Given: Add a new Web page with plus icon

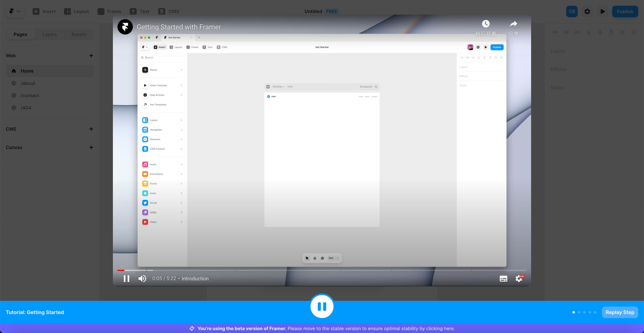Looking at the screenshot, I should pyautogui.click(x=91, y=56).
